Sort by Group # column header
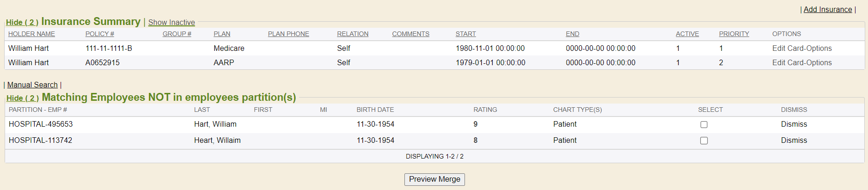 click(177, 34)
